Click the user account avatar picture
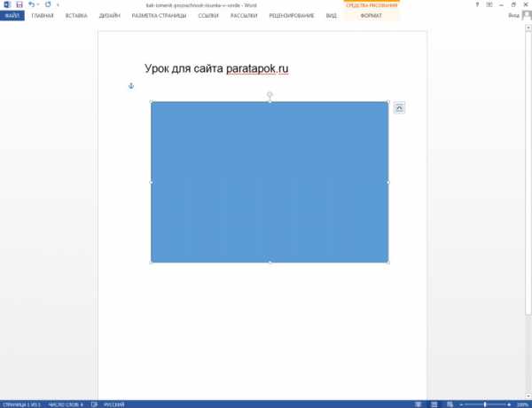Screen dimensions: 532x408 pyautogui.click(x=526, y=16)
